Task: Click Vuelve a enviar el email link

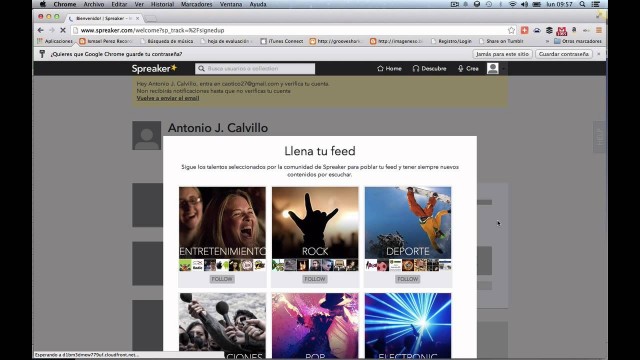Action: (x=168, y=98)
